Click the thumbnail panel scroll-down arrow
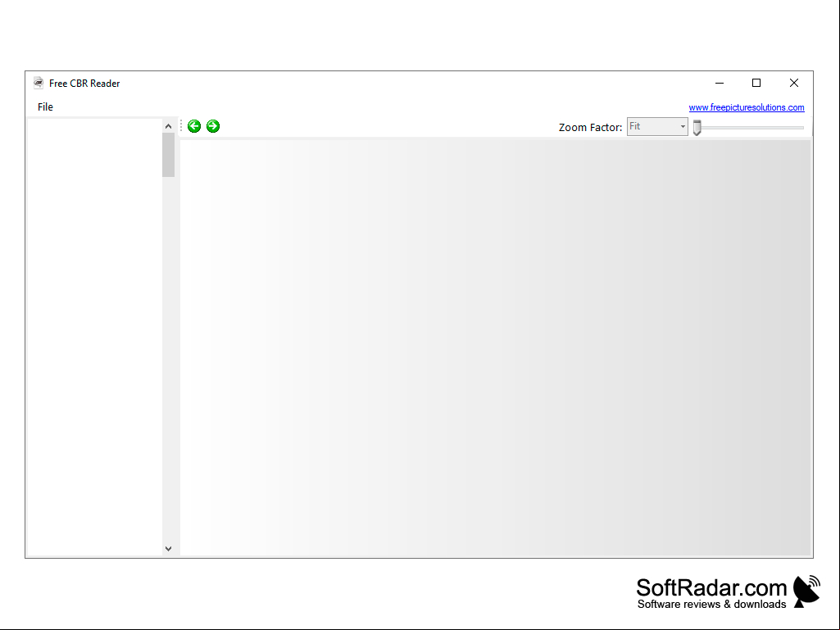This screenshot has width=840, height=630. [168, 549]
